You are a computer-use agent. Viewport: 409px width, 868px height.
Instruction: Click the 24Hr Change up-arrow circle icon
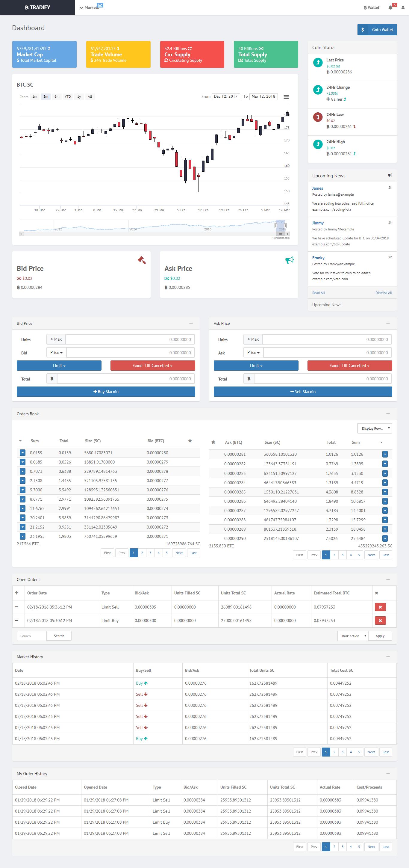coord(318,90)
